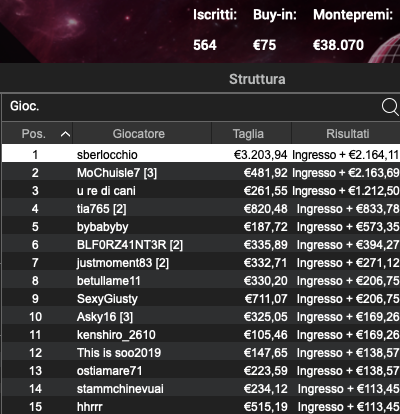This screenshot has width=400, height=414.
Task: Select Asky16 [3] row
Action: click(x=201, y=317)
